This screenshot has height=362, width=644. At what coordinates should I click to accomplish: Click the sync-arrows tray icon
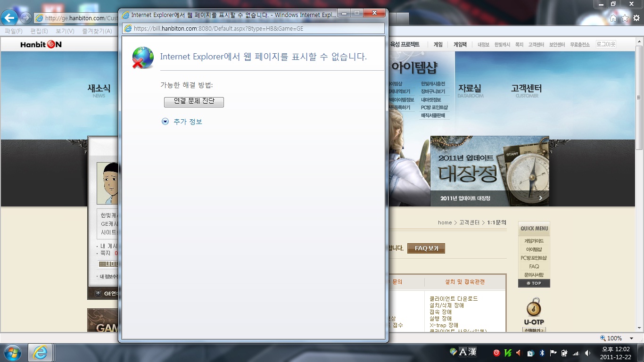(x=530, y=353)
